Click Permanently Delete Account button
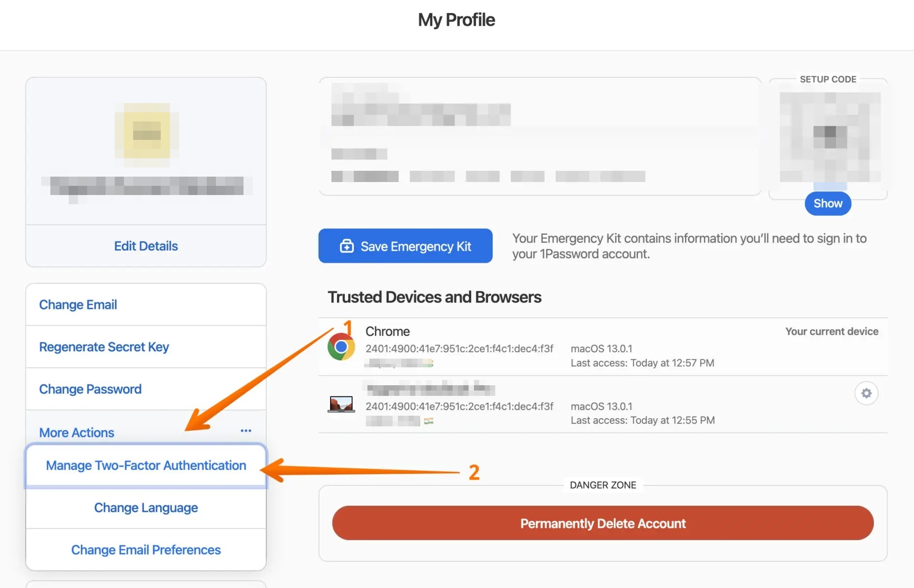 (x=603, y=523)
